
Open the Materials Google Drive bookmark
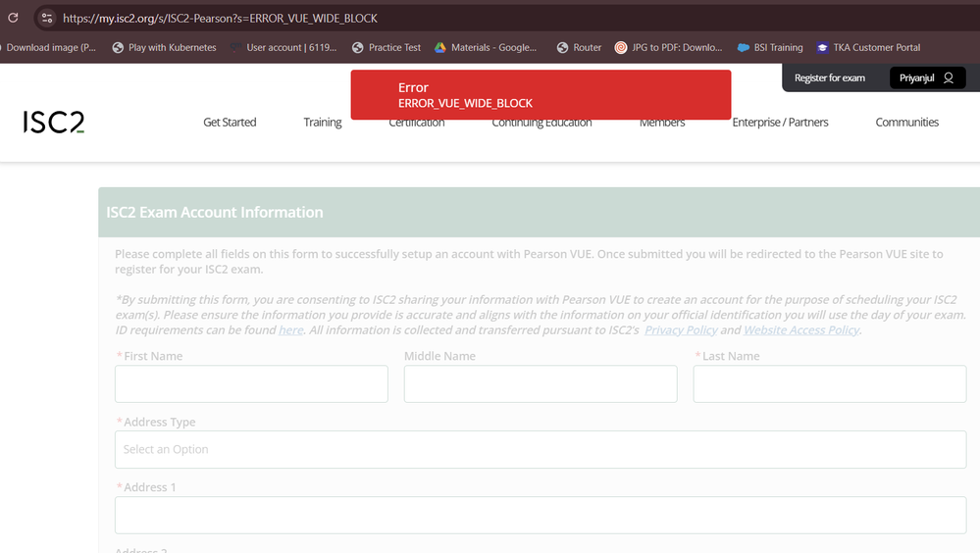tap(486, 47)
